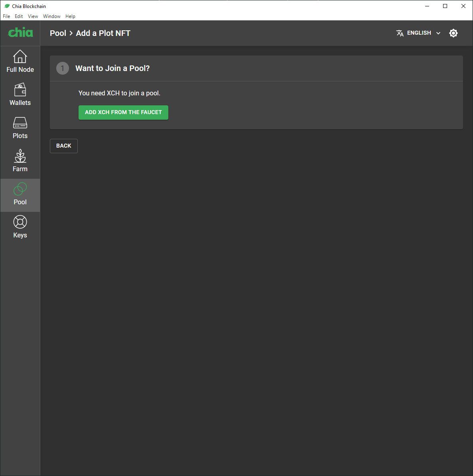Open the ENGLISH language dropdown

pos(418,33)
